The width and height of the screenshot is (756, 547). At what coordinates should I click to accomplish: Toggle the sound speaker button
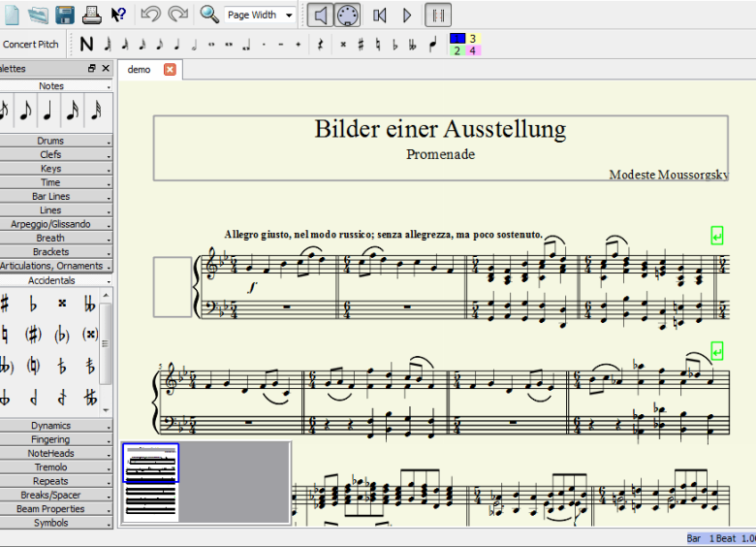click(321, 15)
